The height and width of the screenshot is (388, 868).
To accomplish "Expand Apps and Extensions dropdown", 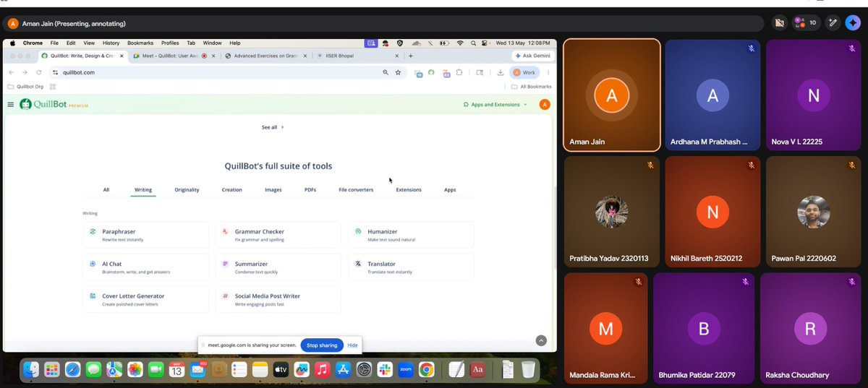I will [495, 104].
